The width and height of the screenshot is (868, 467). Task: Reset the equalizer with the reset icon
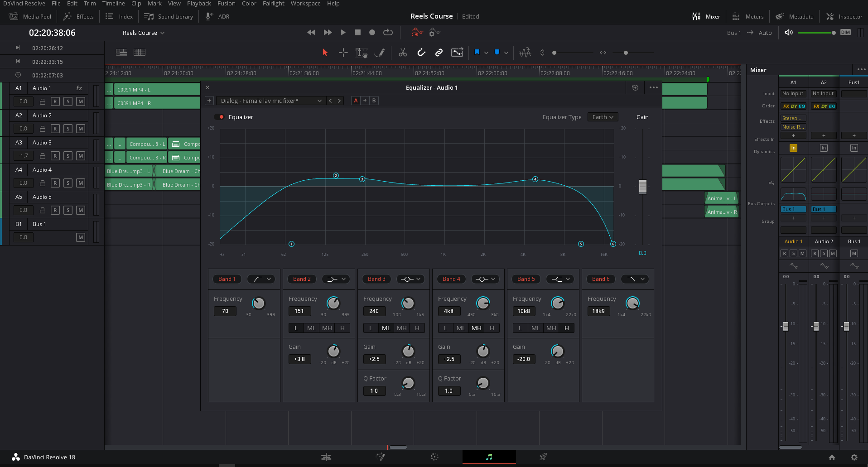click(635, 87)
